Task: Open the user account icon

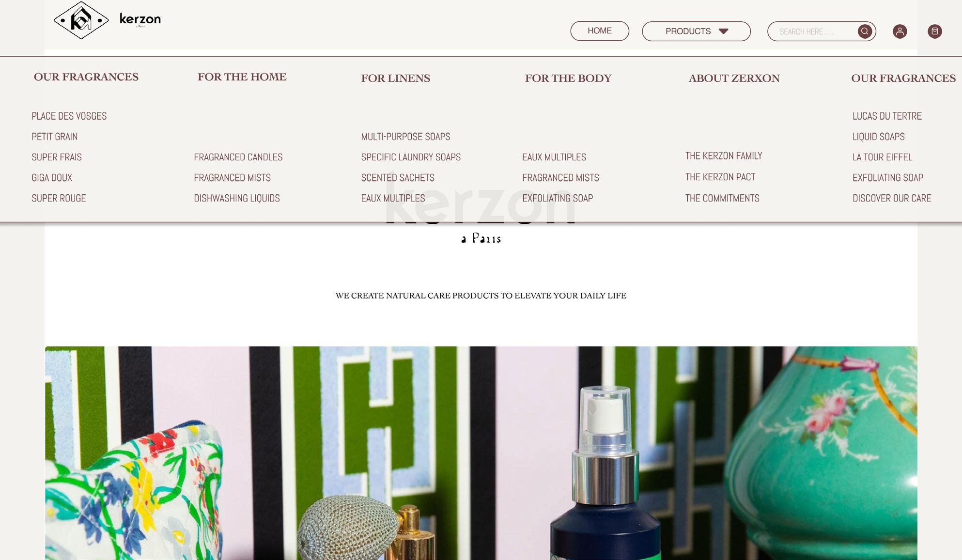Action: [900, 31]
